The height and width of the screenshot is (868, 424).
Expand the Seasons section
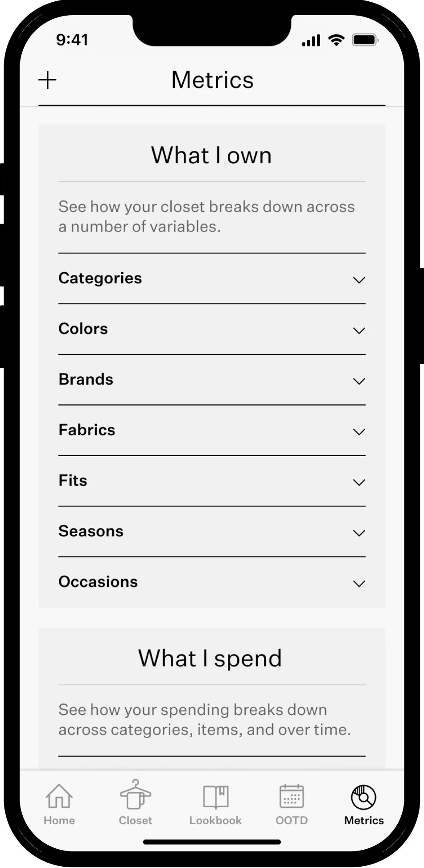pyautogui.click(x=212, y=532)
